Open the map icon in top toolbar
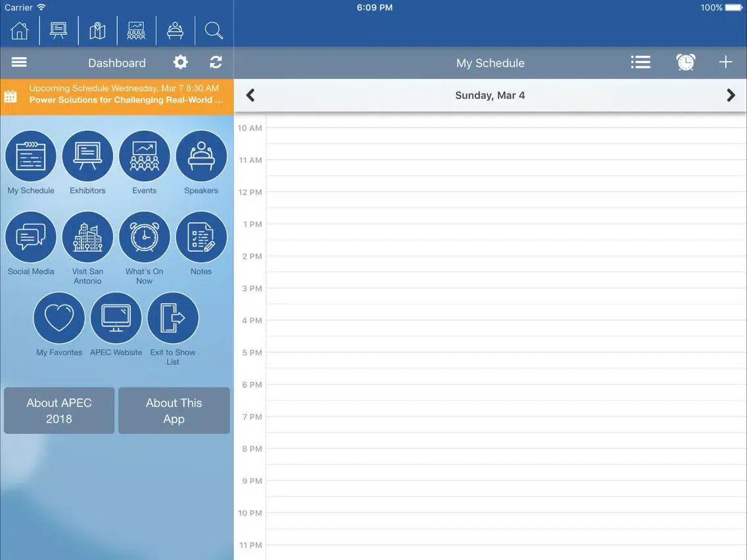 tap(97, 30)
